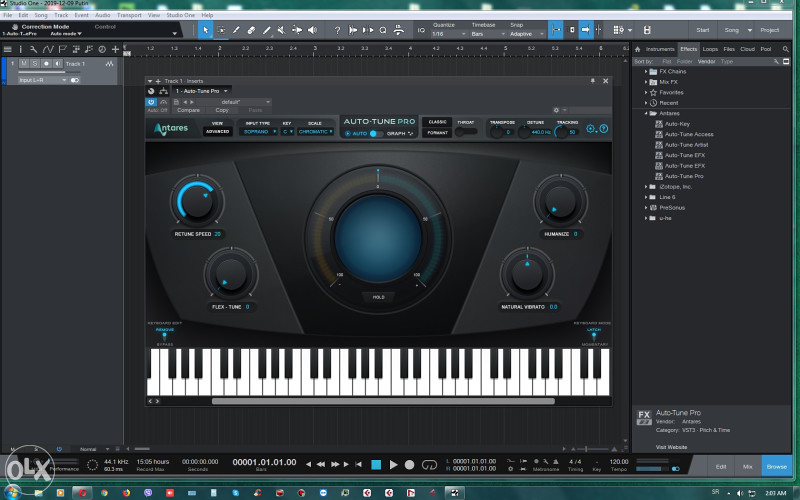
Task: Click the Windows Start button in taskbar
Action: click(12, 492)
